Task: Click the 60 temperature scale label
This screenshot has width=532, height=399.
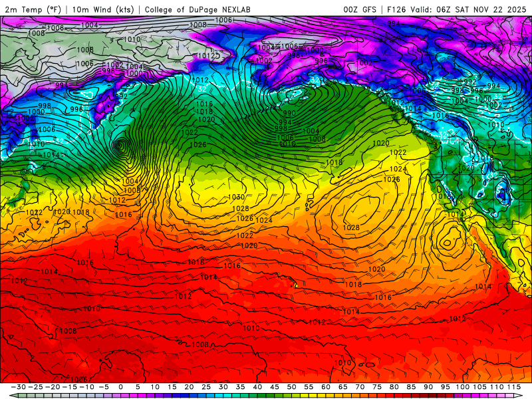Action: tap(326, 387)
